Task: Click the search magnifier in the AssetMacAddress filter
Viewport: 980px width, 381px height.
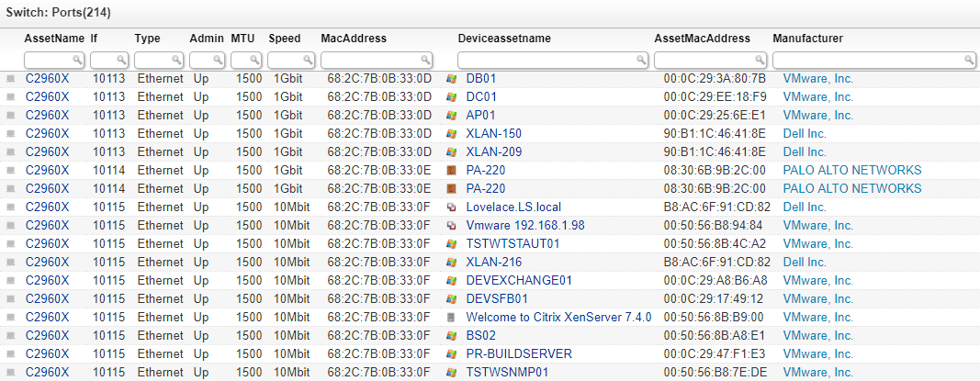Action: [x=760, y=60]
